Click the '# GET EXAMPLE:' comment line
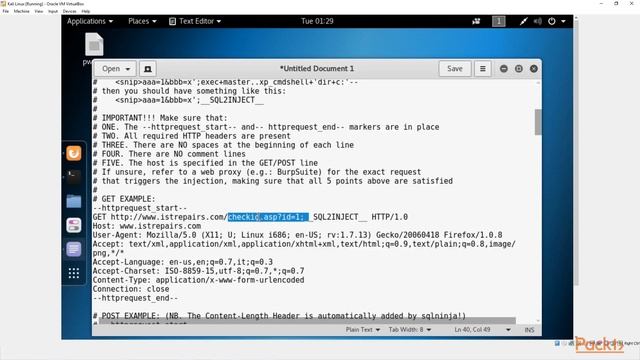The width and height of the screenshot is (640, 360). click(124, 199)
